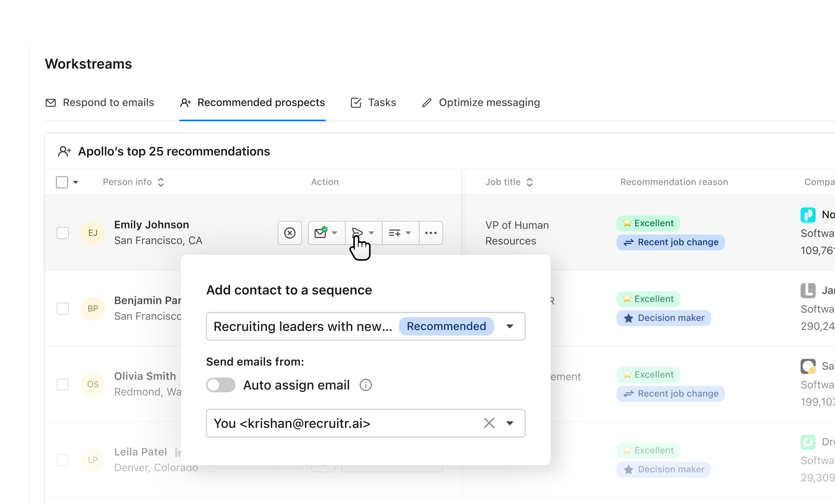The width and height of the screenshot is (835, 504).
Task: Open the Optimize messaging tab
Action: point(481,102)
